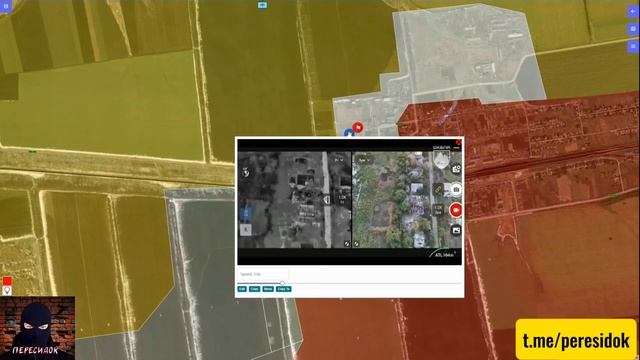Click the red video record button
Image resolution: width=640 pixels, height=360 pixels.
click(456, 210)
